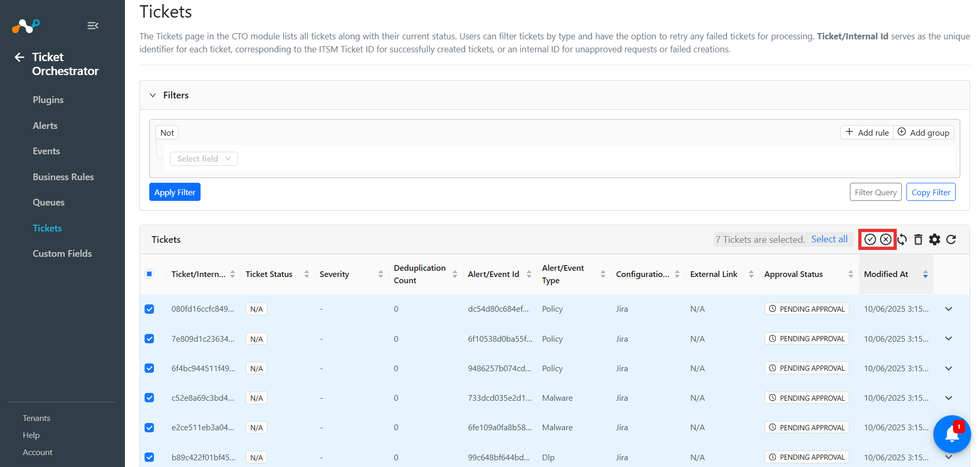The height and width of the screenshot is (467, 980).
Task: Click the Netskope logo in the sidebar
Action: (26, 25)
